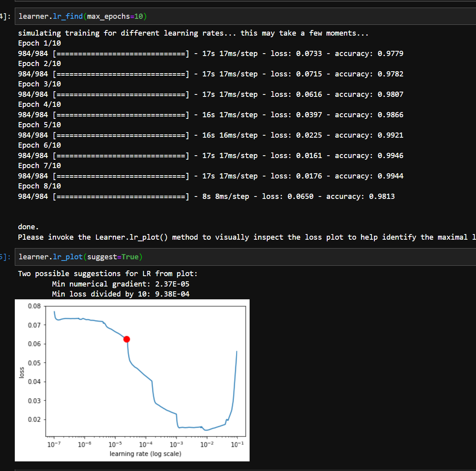The height and width of the screenshot is (471, 476).
Task: Click the accuracy value 0.9946
Action: (x=390, y=156)
